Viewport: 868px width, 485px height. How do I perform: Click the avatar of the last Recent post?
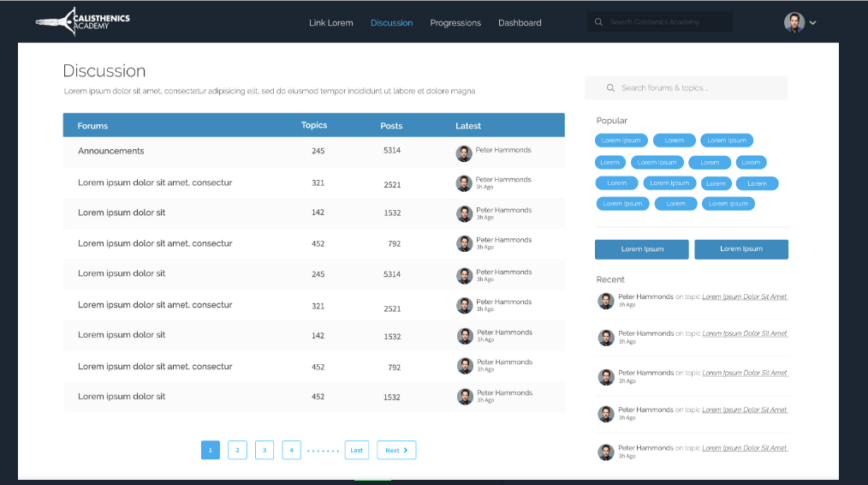pyautogui.click(x=605, y=452)
